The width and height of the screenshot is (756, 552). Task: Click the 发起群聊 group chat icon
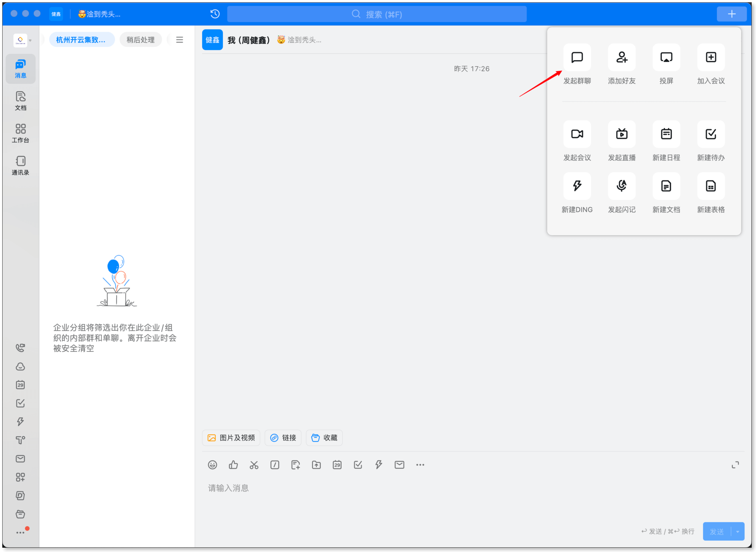[x=577, y=57]
